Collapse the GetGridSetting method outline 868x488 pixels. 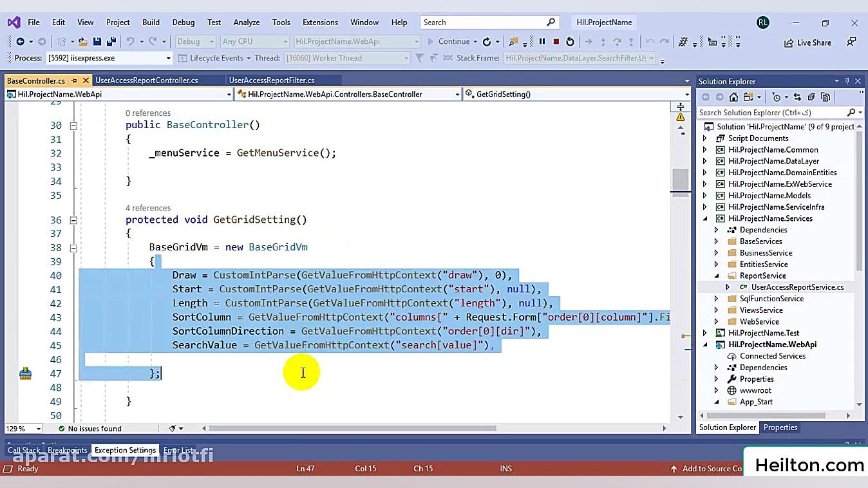click(x=73, y=220)
